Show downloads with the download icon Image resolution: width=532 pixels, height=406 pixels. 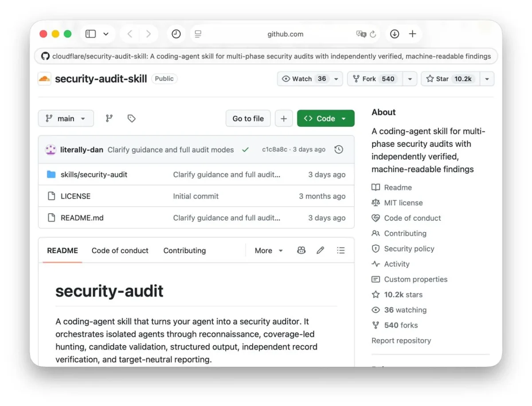394,34
